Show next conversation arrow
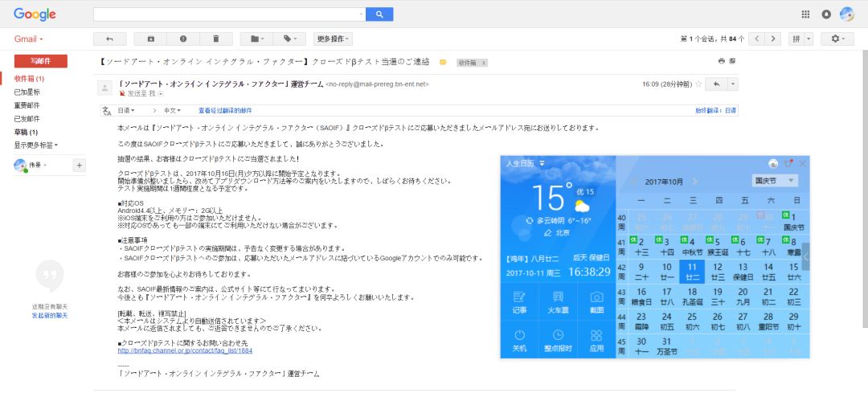This screenshot has height=393, width=868. click(773, 39)
